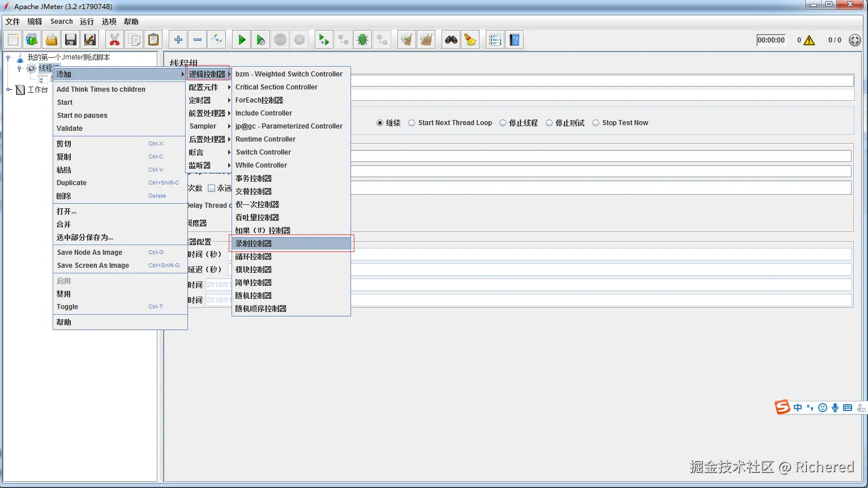Image resolution: width=868 pixels, height=488 pixels.
Task: Expand the Sampler submenu
Action: tap(209, 126)
